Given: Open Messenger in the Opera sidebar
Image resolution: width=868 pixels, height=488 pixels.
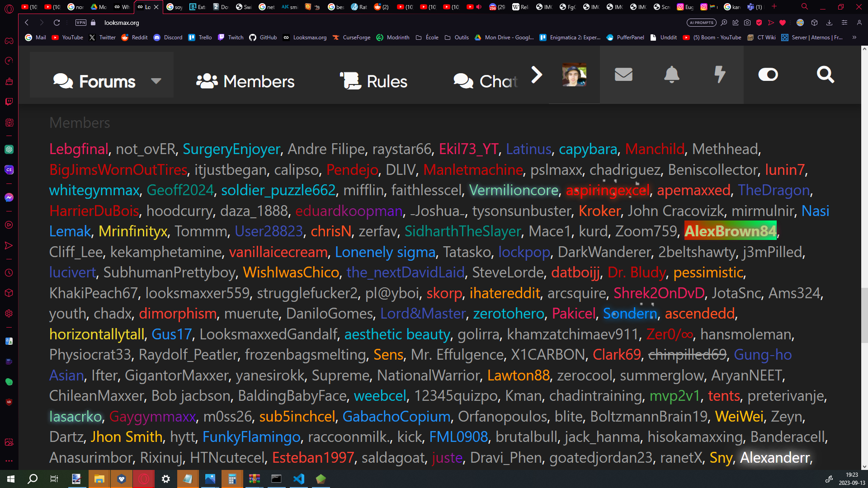Looking at the screenshot, I should click(9, 197).
